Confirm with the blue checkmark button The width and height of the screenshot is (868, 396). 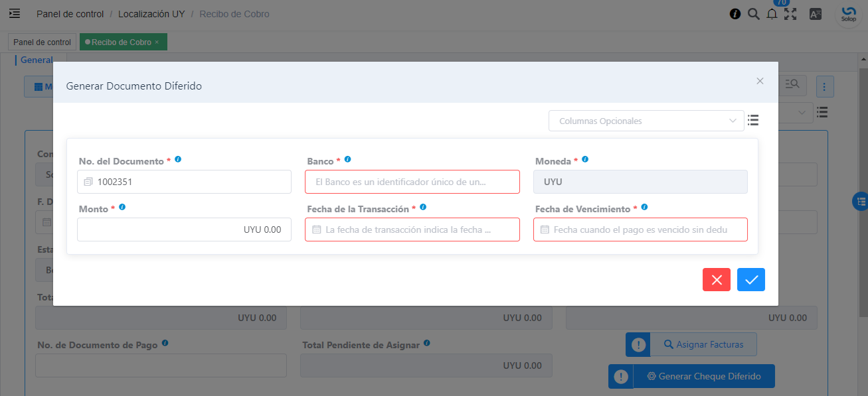pyautogui.click(x=751, y=280)
